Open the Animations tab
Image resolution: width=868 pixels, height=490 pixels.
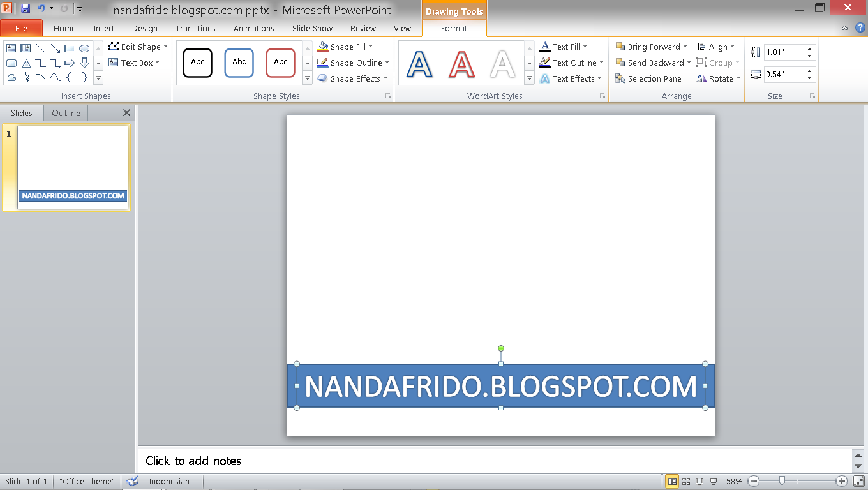pyautogui.click(x=253, y=28)
